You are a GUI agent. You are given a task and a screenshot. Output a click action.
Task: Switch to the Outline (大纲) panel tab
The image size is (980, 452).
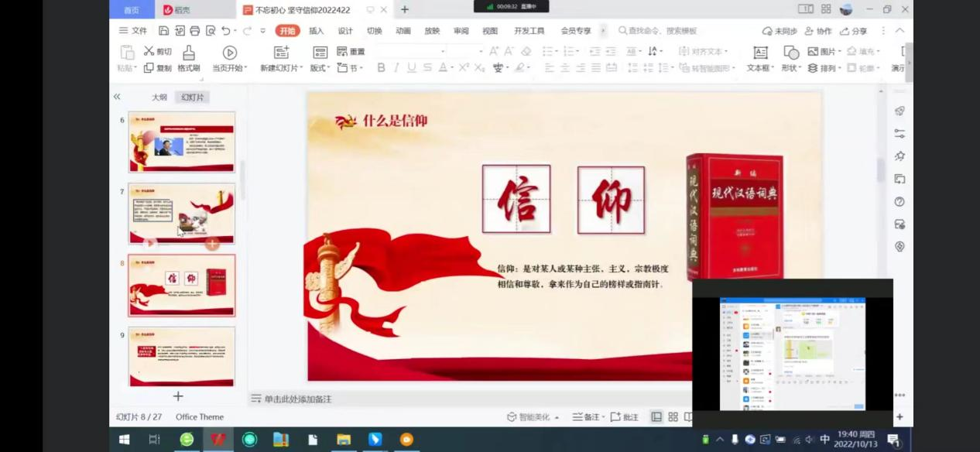159,97
